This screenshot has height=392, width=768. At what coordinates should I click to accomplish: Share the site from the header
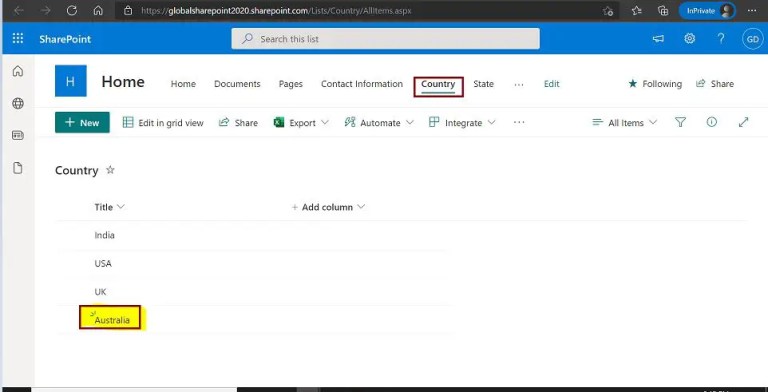tap(715, 84)
